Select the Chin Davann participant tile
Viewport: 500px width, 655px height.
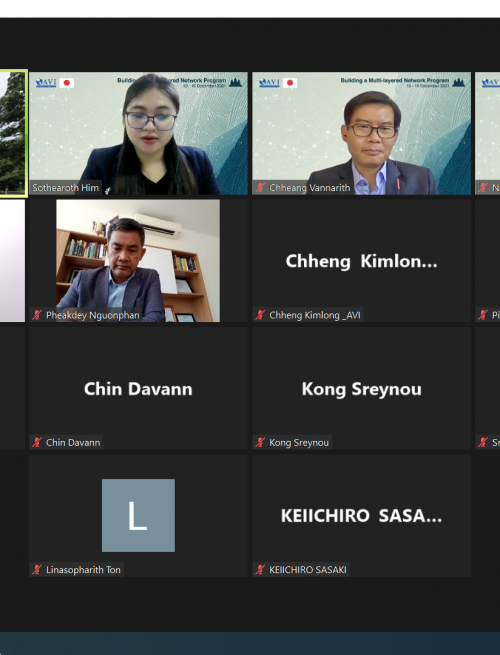(138, 388)
